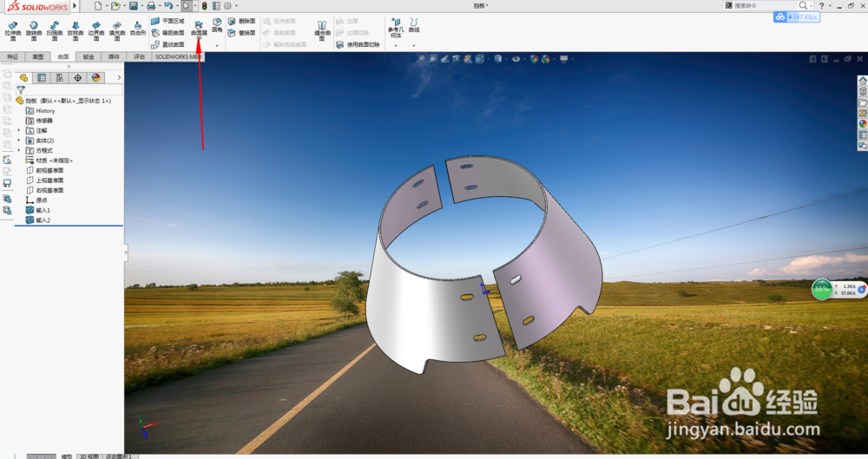Expand the 注解 annotations tree node

tap(19, 131)
